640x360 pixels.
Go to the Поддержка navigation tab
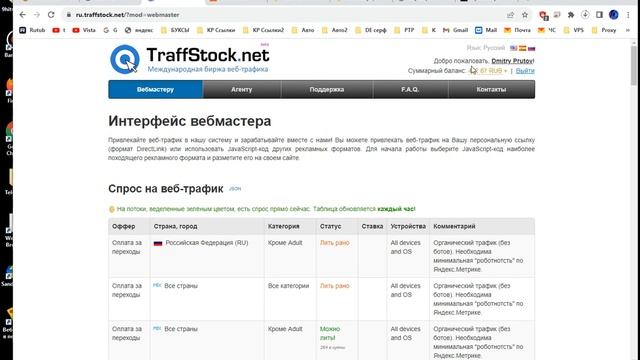coord(327,89)
